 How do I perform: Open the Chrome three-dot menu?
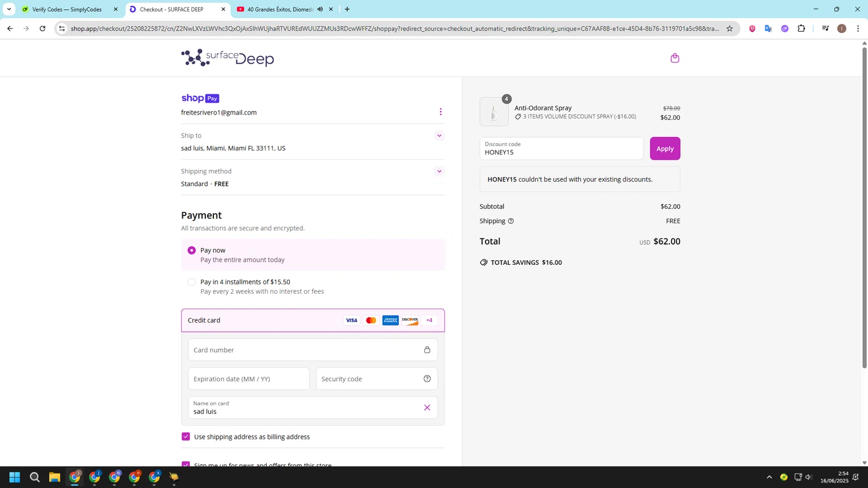[x=858, y=28]
